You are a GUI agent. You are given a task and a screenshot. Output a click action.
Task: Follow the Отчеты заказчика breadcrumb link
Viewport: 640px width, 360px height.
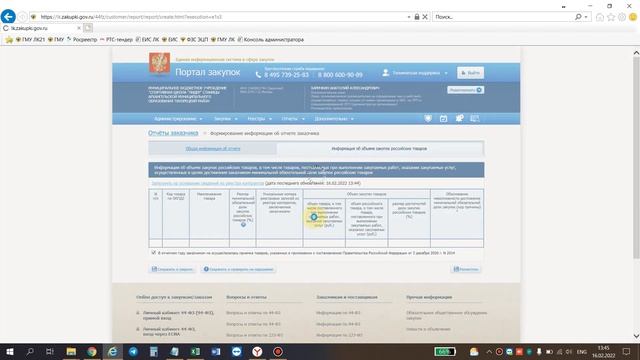click(173, 133)
